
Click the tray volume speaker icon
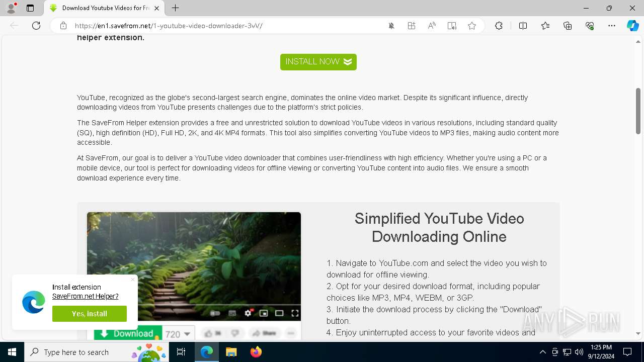point(579,352)
